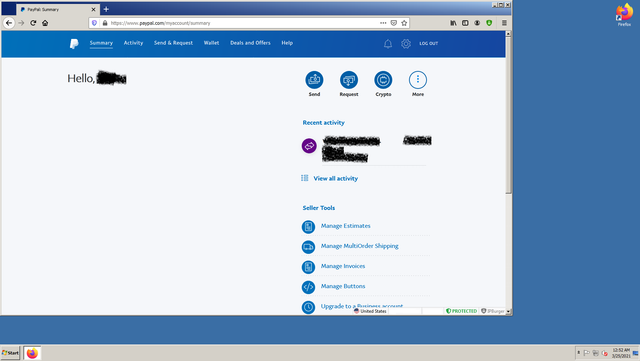Click the PayPal logo in the header
The image size is (640, 361).
74,43
